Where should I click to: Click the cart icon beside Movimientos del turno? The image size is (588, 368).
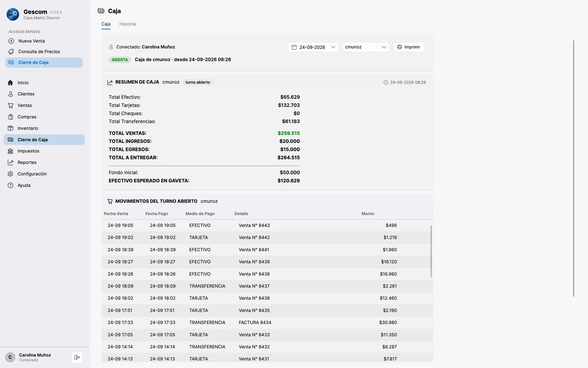110,201
